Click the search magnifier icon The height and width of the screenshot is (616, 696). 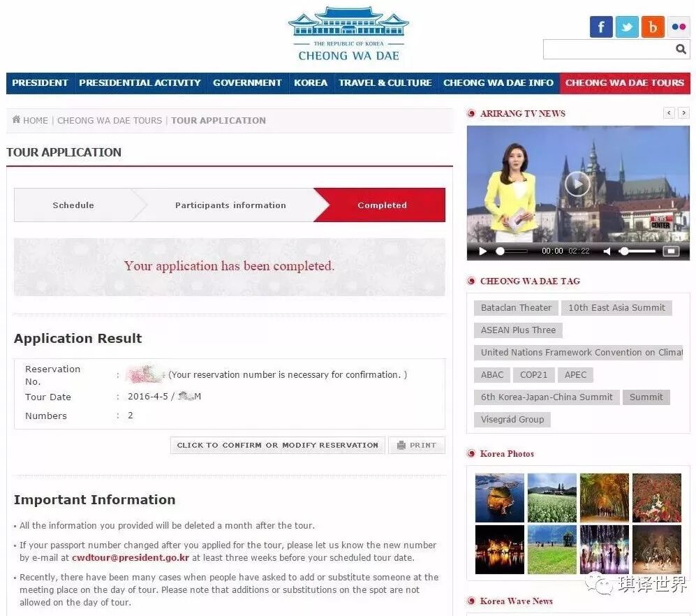[x=681, y=49]
